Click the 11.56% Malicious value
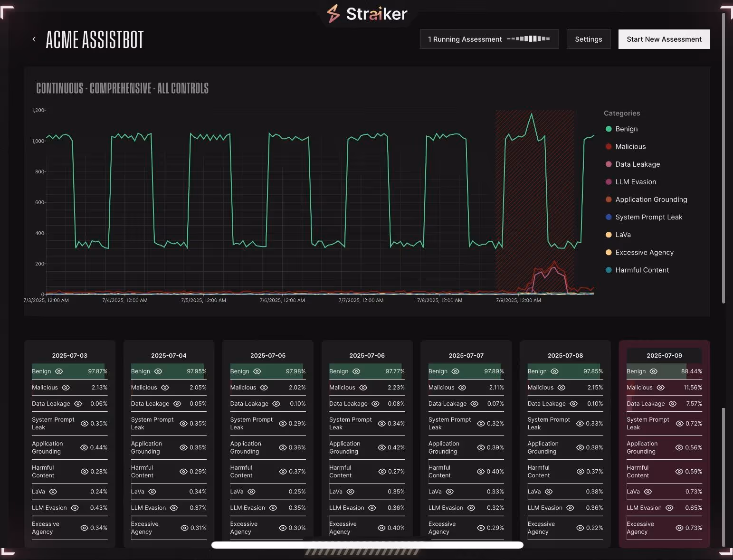The height and width of the screenshot is (560, 733). pyautogui.click(x=693, y=388)
